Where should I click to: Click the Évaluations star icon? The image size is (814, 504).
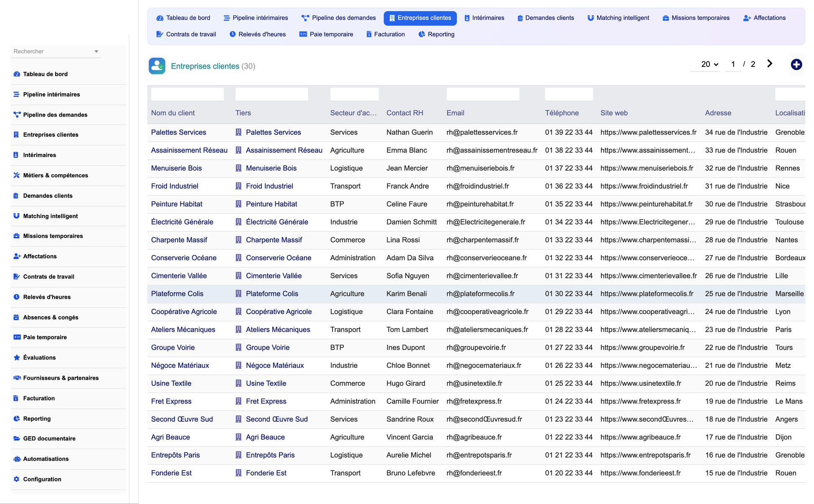17,358
